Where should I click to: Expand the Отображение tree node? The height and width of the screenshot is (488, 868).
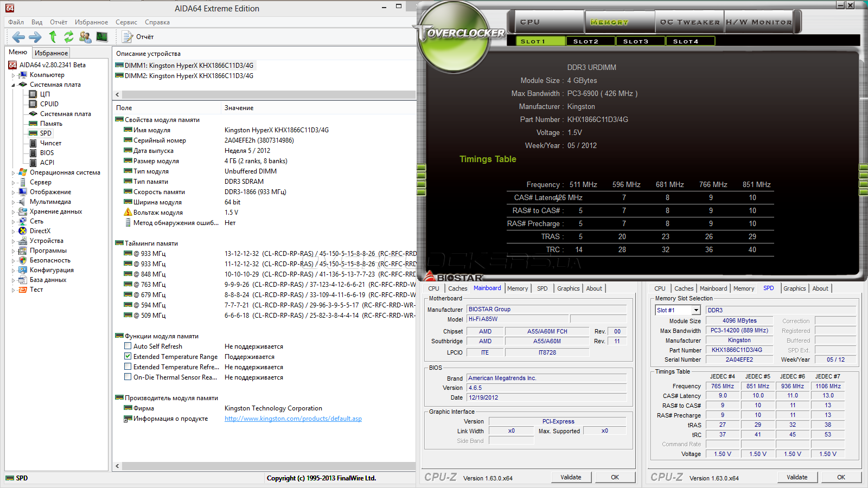[x=14, y=192]
